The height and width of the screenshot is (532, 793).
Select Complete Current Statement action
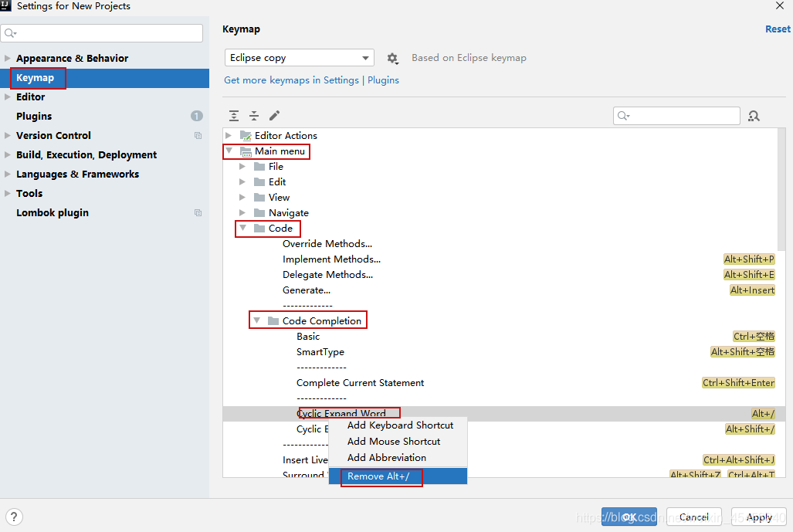500,383
